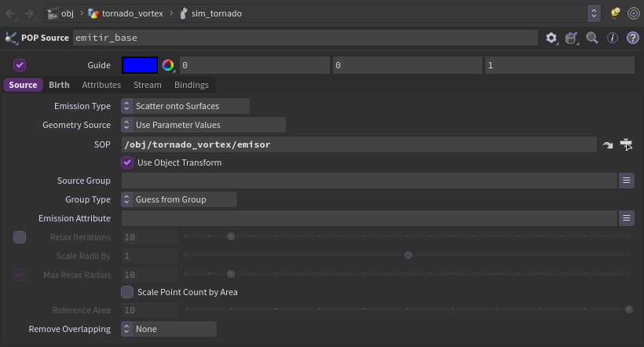Switch to the Birth tab
Screen dimensions: 644x347
coord(59,85)
